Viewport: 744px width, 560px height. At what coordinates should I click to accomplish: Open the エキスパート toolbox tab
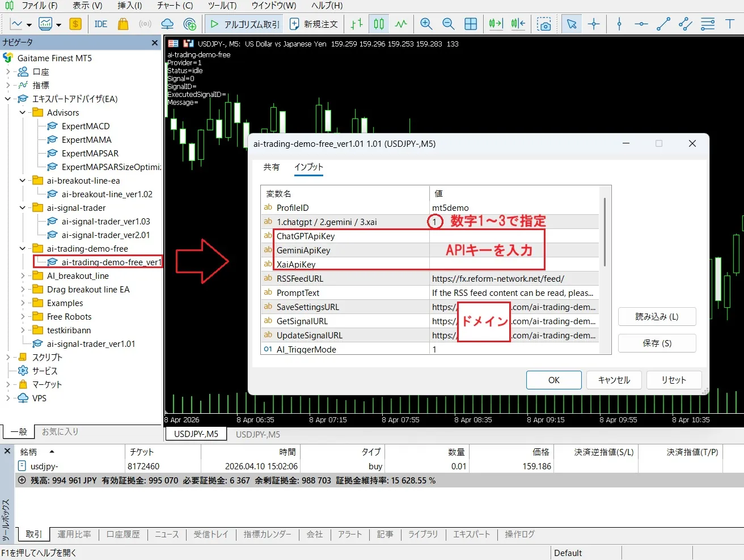pos(471,534)
